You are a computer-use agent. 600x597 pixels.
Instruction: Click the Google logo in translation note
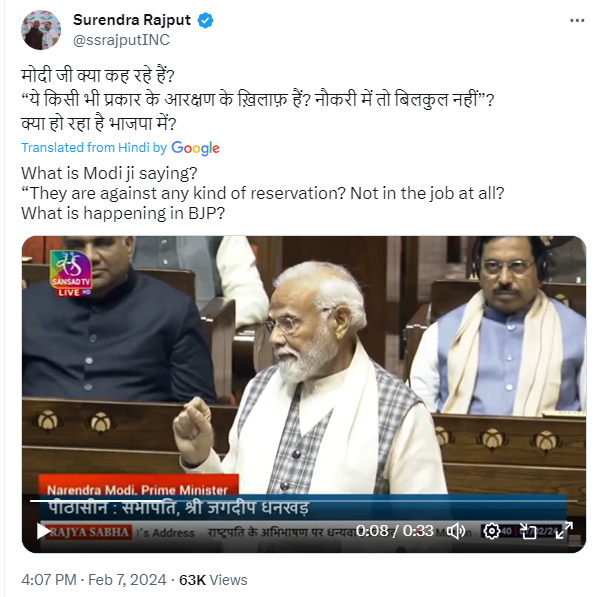[196, 148]
